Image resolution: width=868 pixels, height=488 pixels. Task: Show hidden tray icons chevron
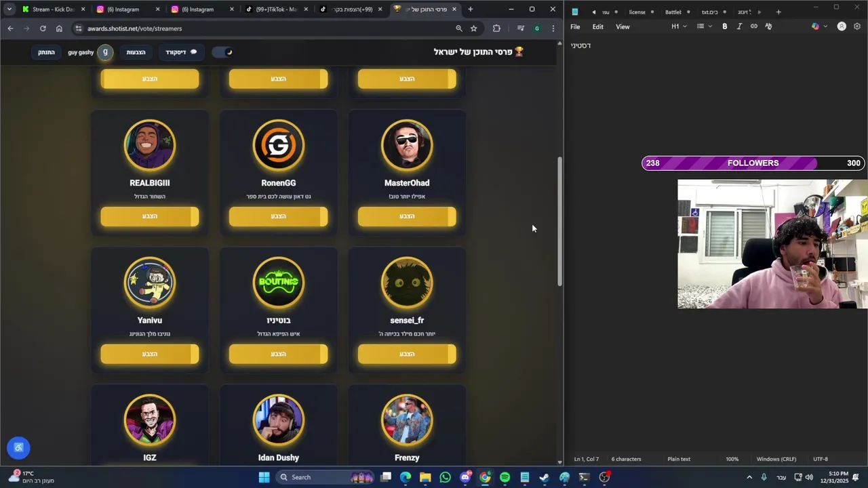click(749, 477)
